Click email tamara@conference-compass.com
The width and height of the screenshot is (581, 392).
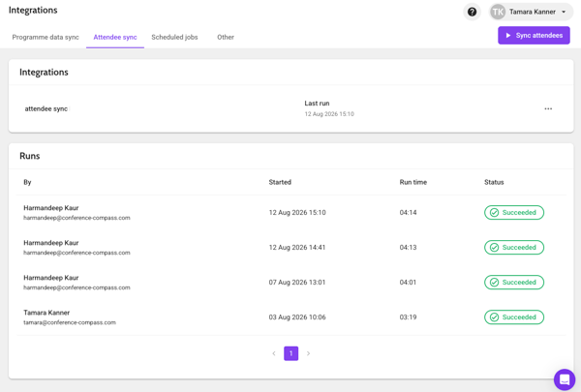[x=70, y=322]
